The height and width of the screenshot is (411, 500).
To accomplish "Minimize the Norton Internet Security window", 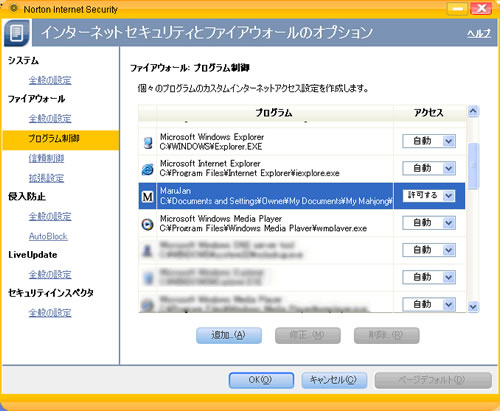I will click(458, 9).
